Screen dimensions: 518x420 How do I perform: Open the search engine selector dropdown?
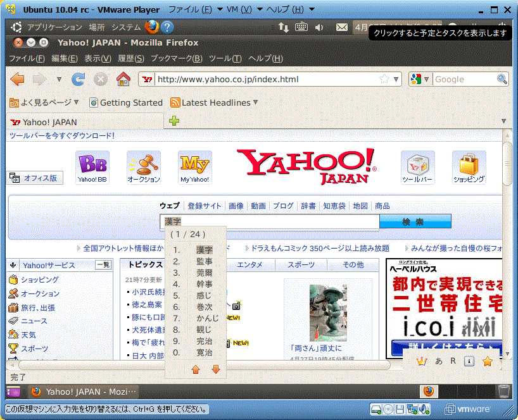(426, 79)
